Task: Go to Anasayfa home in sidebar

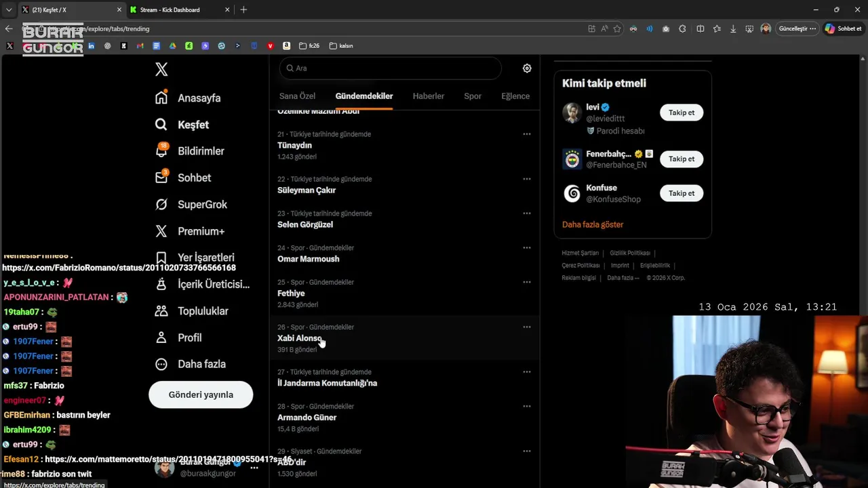Action: point(188,98)
